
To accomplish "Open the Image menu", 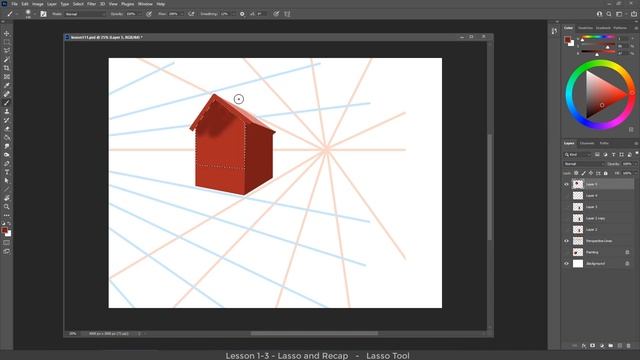I will coord(38,4).
